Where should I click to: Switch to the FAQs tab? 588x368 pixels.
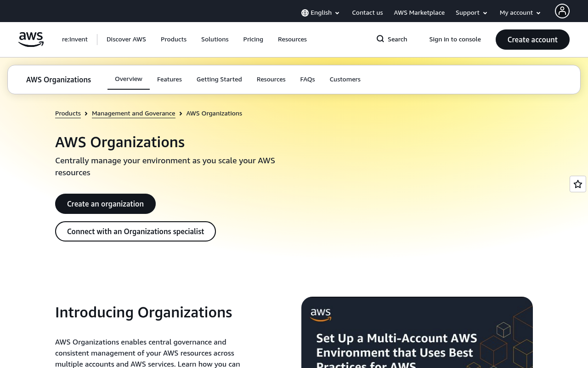click(x=308, y=80)
